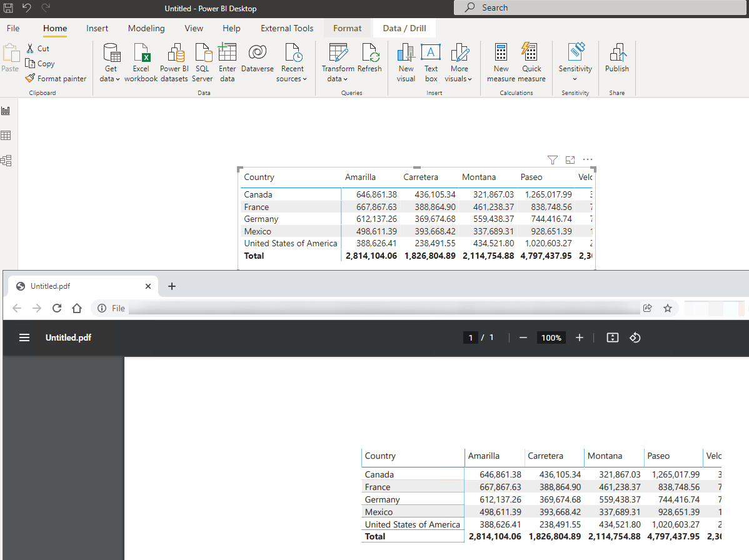749x560 pixels.
Task: Open Power BI datasets
Action: point(174,62)
